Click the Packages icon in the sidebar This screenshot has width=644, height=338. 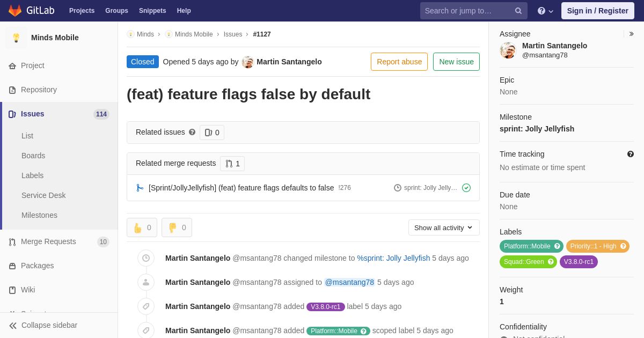point(12,266)
